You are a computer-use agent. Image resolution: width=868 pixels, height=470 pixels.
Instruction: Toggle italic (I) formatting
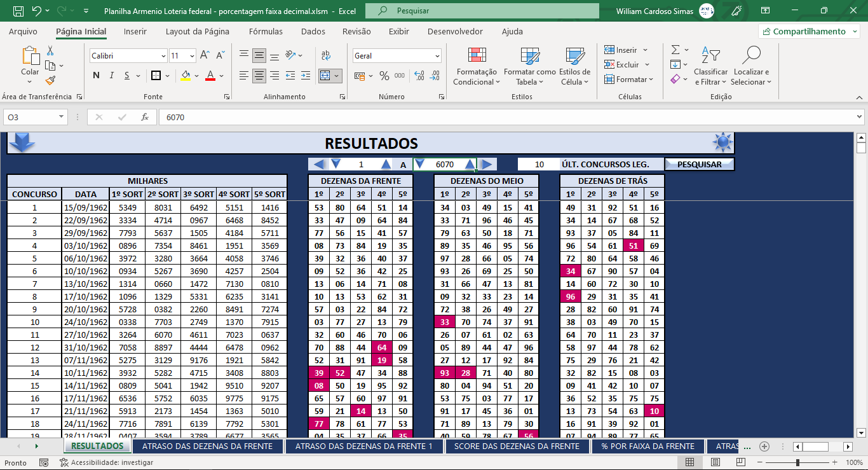click(x=112, y=76)
